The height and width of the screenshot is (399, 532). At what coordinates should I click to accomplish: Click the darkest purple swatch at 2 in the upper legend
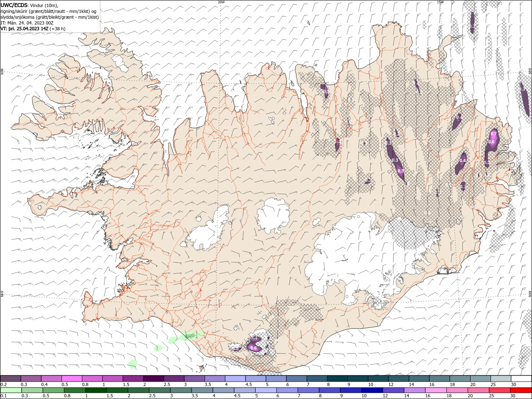(153, 379)
